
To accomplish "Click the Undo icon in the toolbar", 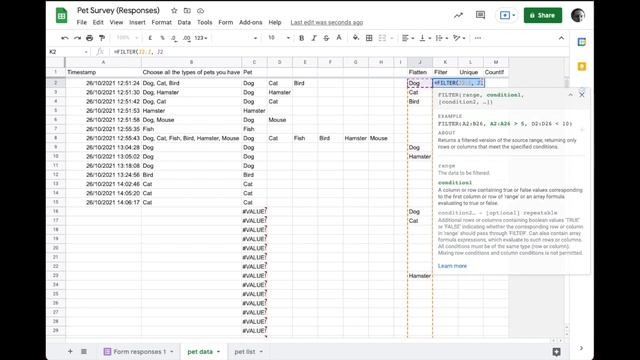I will [64, 38].
